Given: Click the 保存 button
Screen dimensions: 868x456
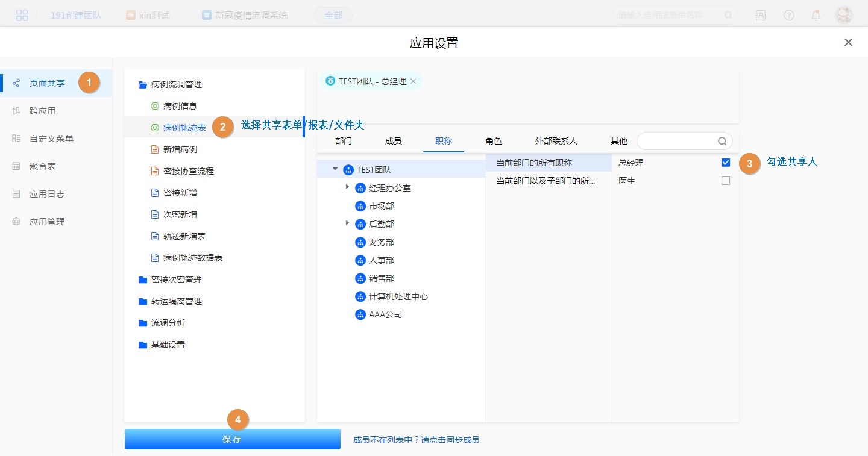Looking at the screenshot, I should (x=232, y=439).
